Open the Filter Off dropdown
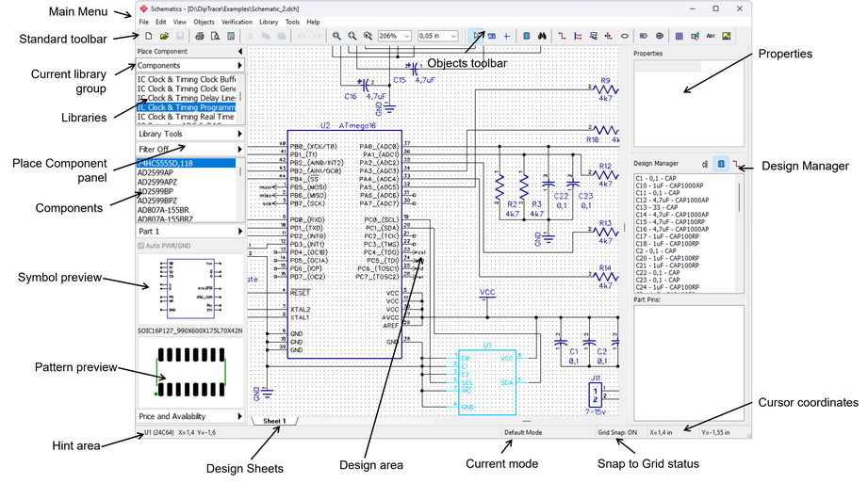Viewport: 868px width, 483px height. pyautogui.click(x=189, y=150)
